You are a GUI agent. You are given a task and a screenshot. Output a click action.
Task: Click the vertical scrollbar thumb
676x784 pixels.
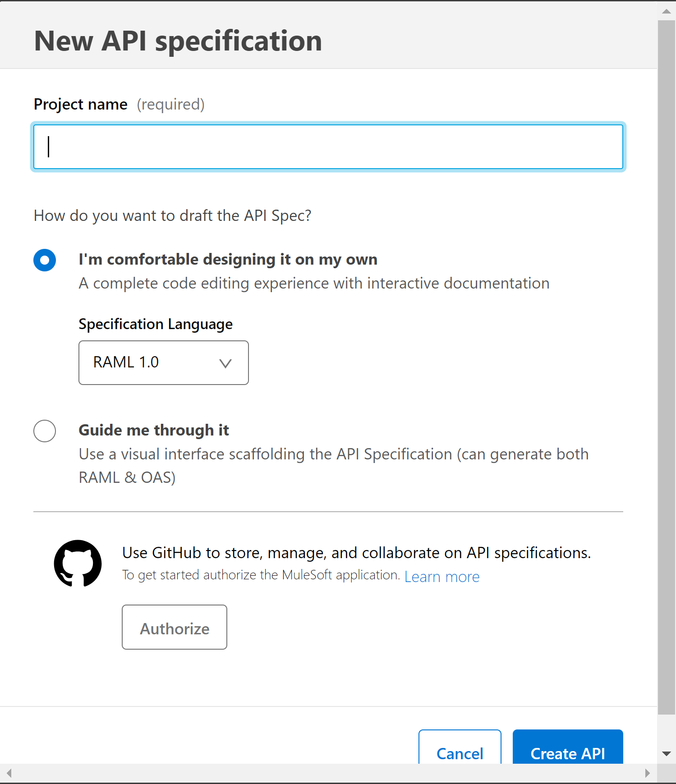point(667,367)
